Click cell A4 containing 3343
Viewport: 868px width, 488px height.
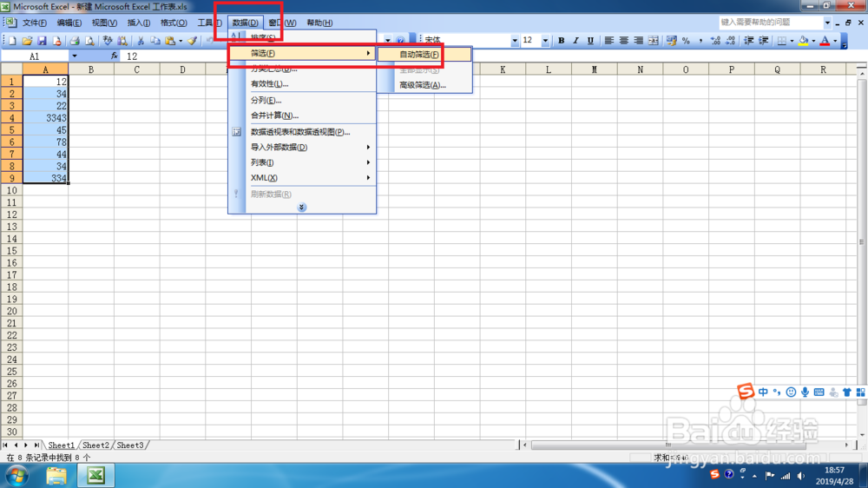tap(45, 117)
